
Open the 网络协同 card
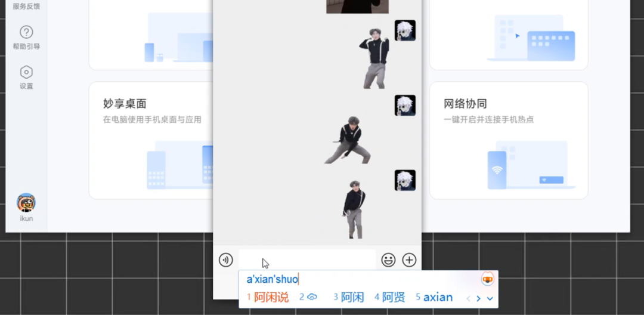pyautogui.click(x=509, y=140)
